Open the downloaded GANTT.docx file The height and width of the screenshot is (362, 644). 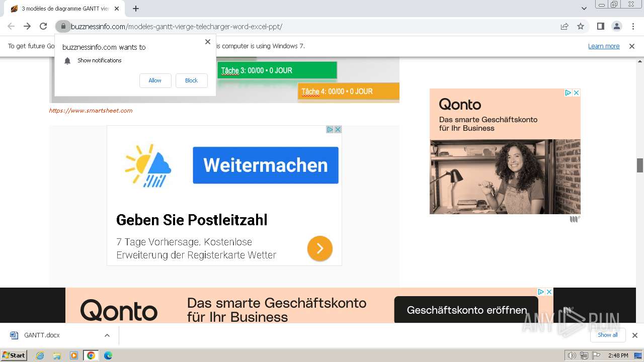42,335
